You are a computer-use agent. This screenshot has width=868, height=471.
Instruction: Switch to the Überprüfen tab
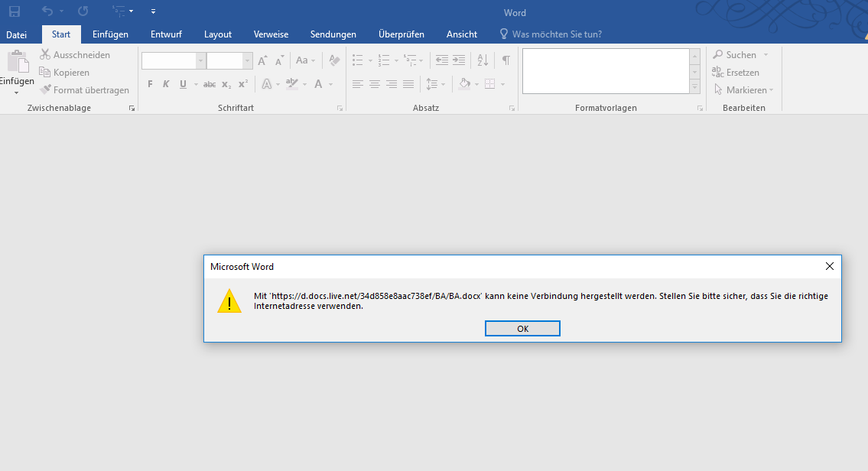(x=401, y=34)
